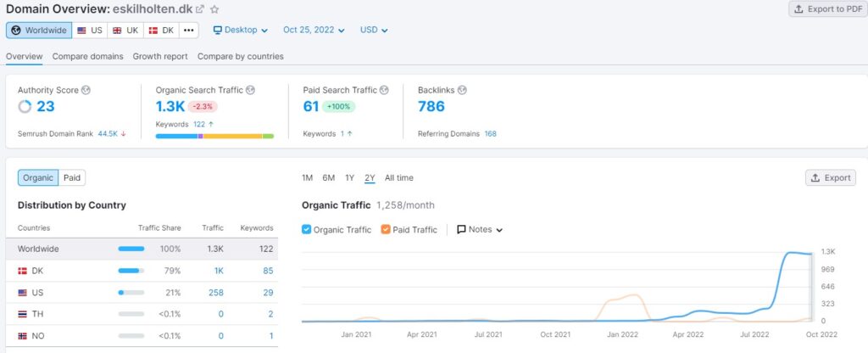Click the Paid Search Traffic info icon

point(384,90)
